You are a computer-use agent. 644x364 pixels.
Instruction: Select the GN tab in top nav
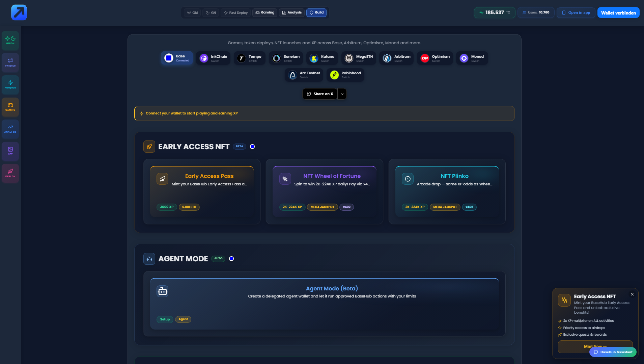point(211,12)
